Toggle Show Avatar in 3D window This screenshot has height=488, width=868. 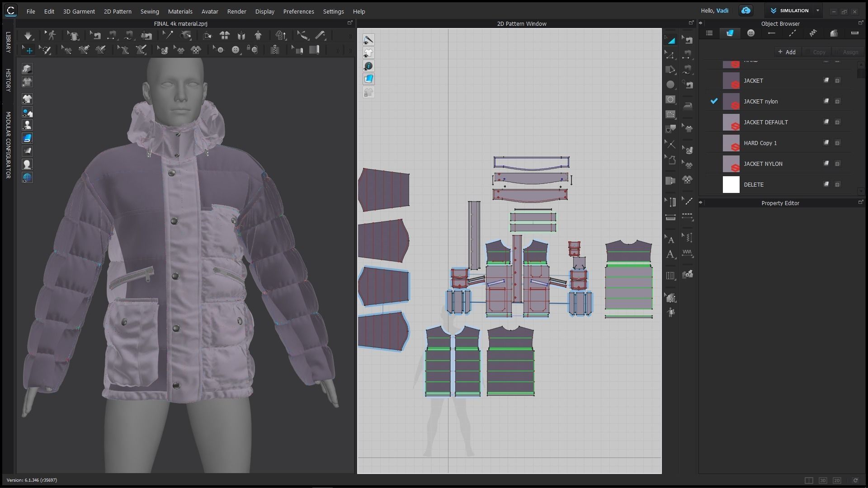coord(27,125)
